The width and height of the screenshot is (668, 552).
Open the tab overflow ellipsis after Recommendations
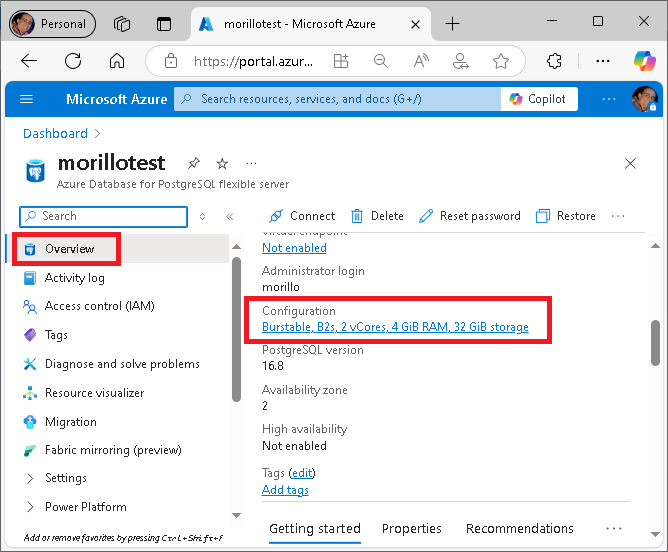click(613, 529)
